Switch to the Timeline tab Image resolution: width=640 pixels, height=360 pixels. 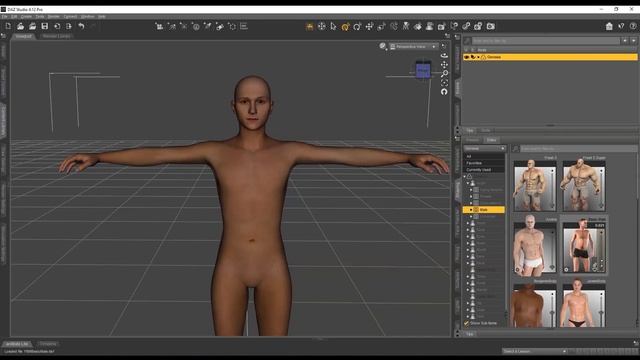(48, 344)
